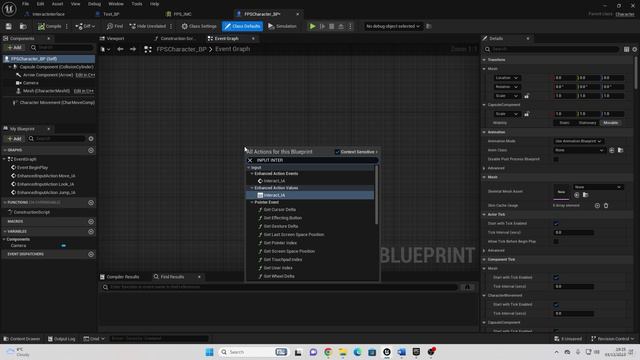Switch to the Test_BP tab
Viewport: 640px width, 360px height.
pos(111,14)
